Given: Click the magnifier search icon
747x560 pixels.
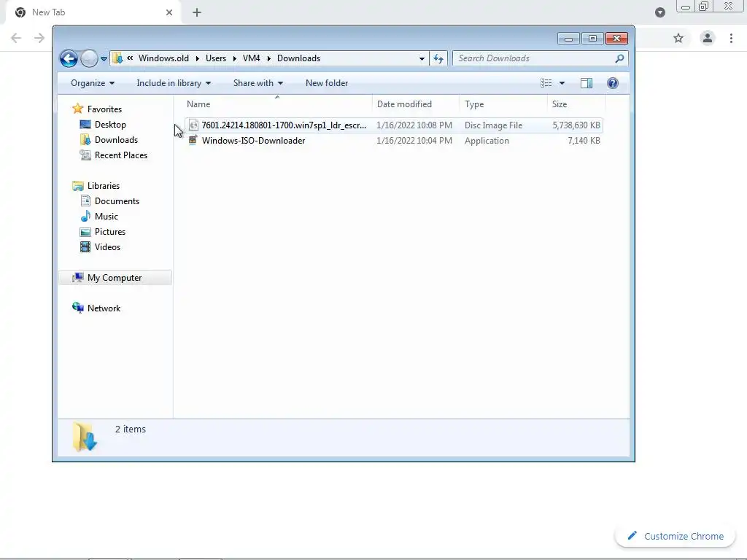Looking at the screenshot, I should pyautogui.click(x=619, y=58).
